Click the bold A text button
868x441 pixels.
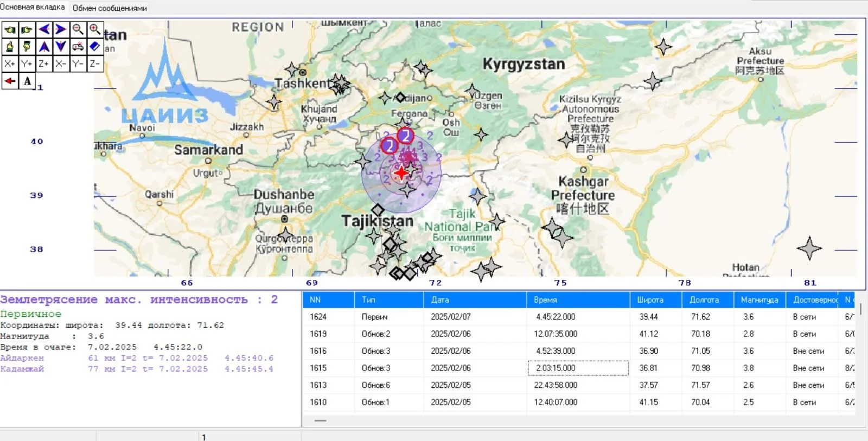[x=27, y=81]
